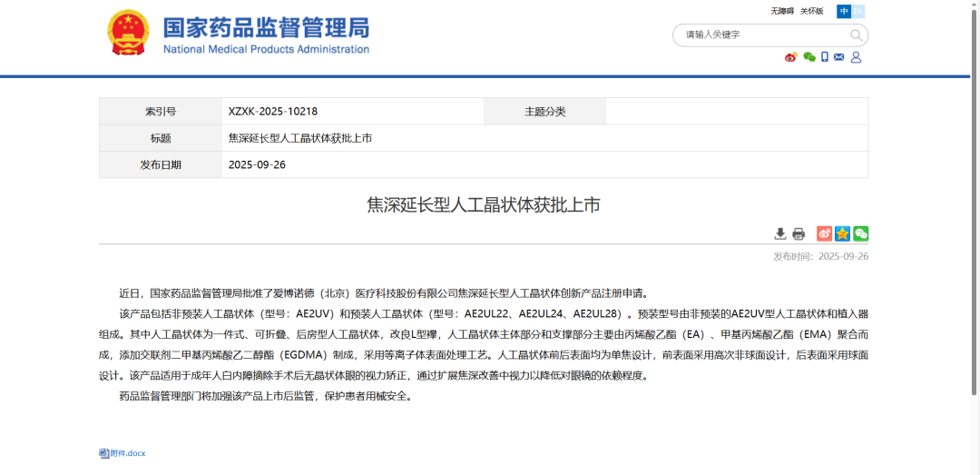Click the 发布时间：2025-09-26 line
980x475 pixels.
coord(820,256)
